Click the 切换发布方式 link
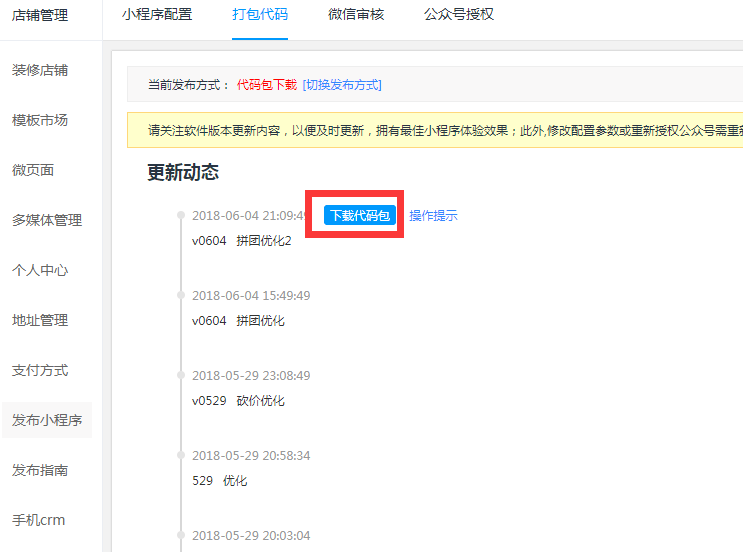 click(342, 85)
